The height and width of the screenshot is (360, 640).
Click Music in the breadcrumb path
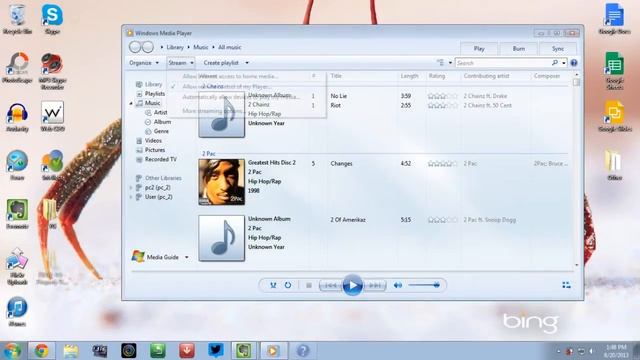coord(200,47)
